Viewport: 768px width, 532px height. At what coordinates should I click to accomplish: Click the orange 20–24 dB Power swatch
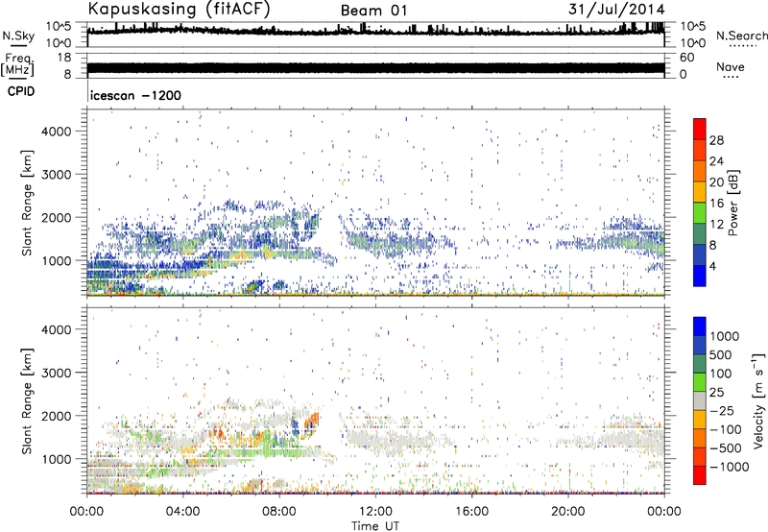pyautogui.click(x=700, y=171)
